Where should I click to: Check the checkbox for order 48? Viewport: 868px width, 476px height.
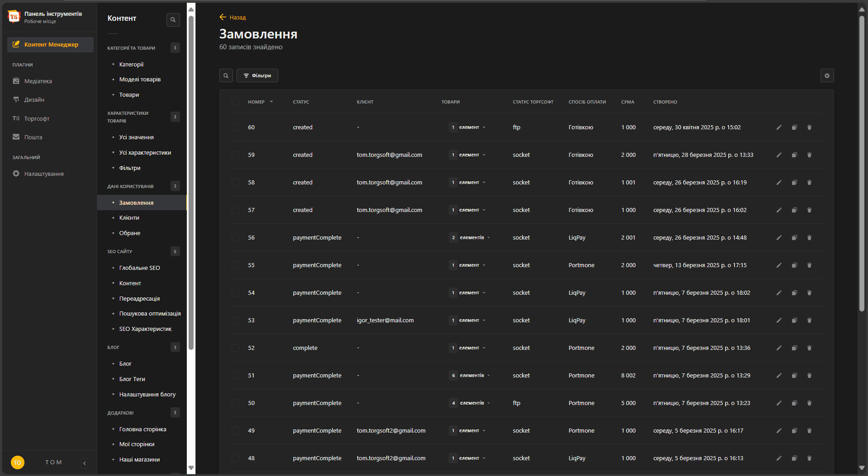tap(236, 458)
